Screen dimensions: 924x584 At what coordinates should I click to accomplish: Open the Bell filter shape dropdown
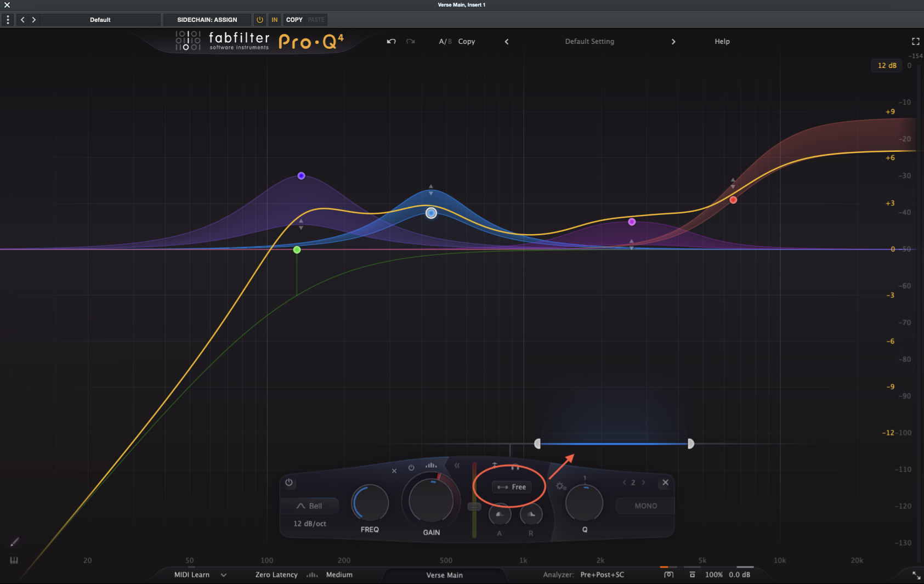pos(311,506)
